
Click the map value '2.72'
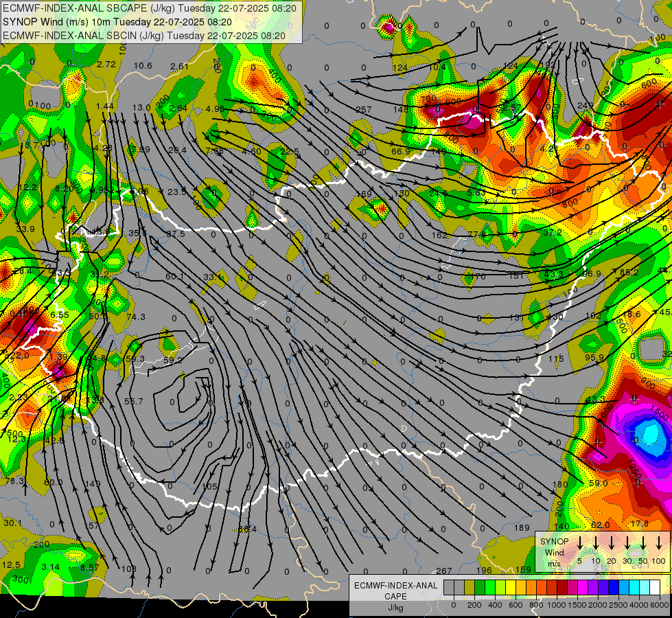106,65
